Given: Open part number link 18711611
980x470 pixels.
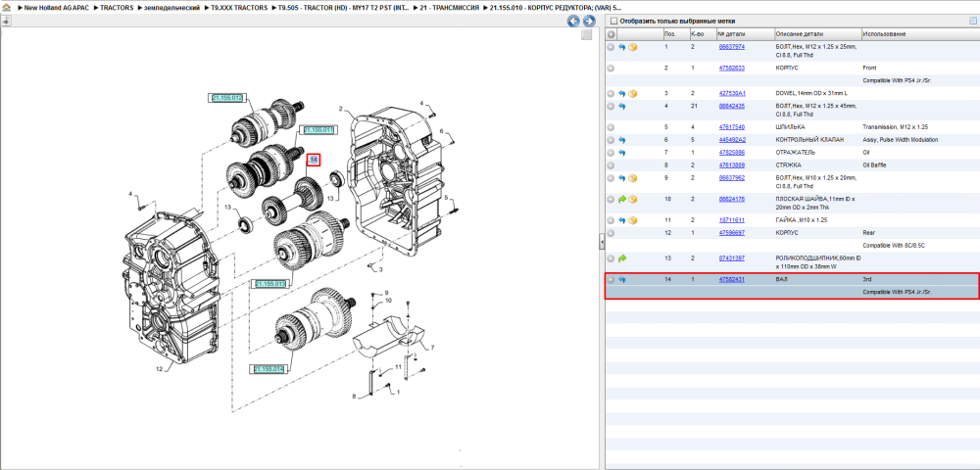Looking at the screenshot, I should [731, 219].
